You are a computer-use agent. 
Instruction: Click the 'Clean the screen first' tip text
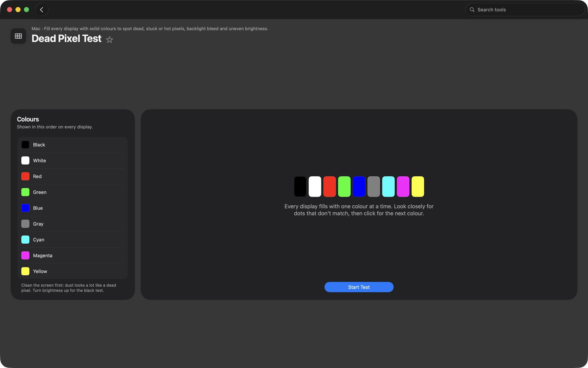tap(69, 288)
